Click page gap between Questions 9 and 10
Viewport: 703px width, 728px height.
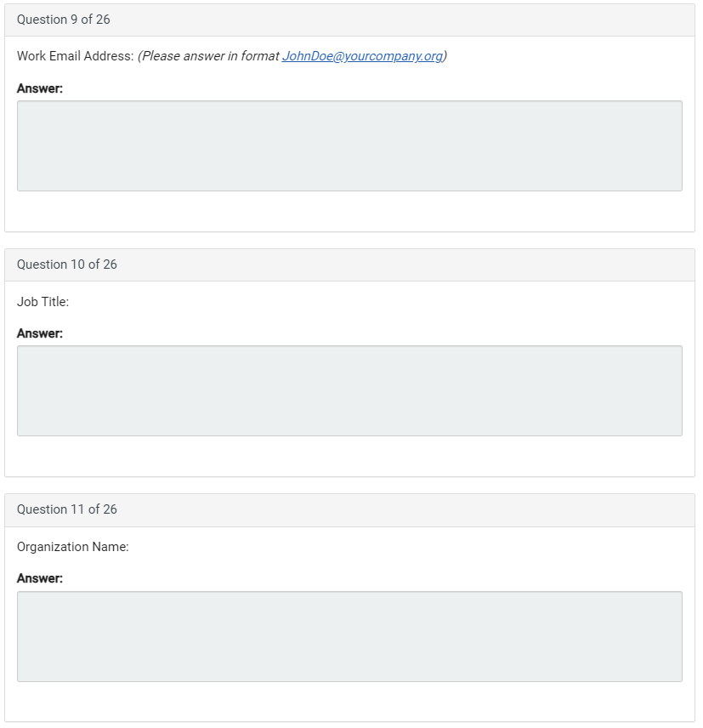point(349,241)
